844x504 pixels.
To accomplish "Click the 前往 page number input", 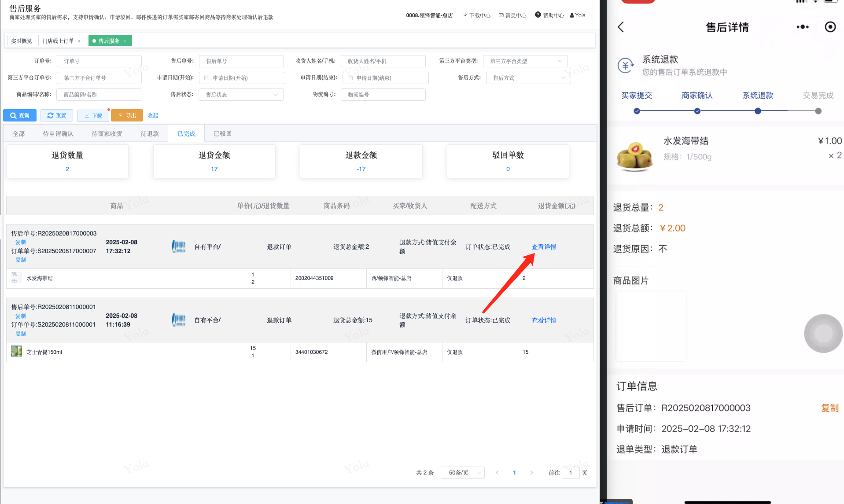I will [x=571, y=473].
